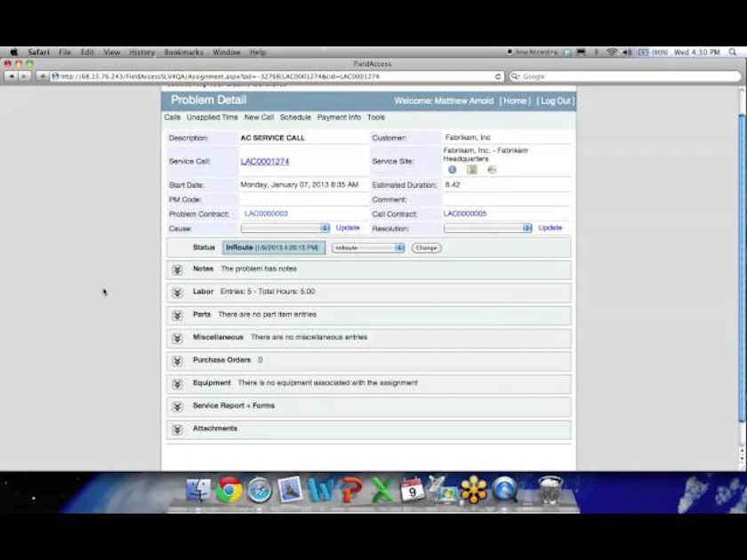The image size is (747, 560).
Task: Expand the Notes section
Action: (177, 270)
